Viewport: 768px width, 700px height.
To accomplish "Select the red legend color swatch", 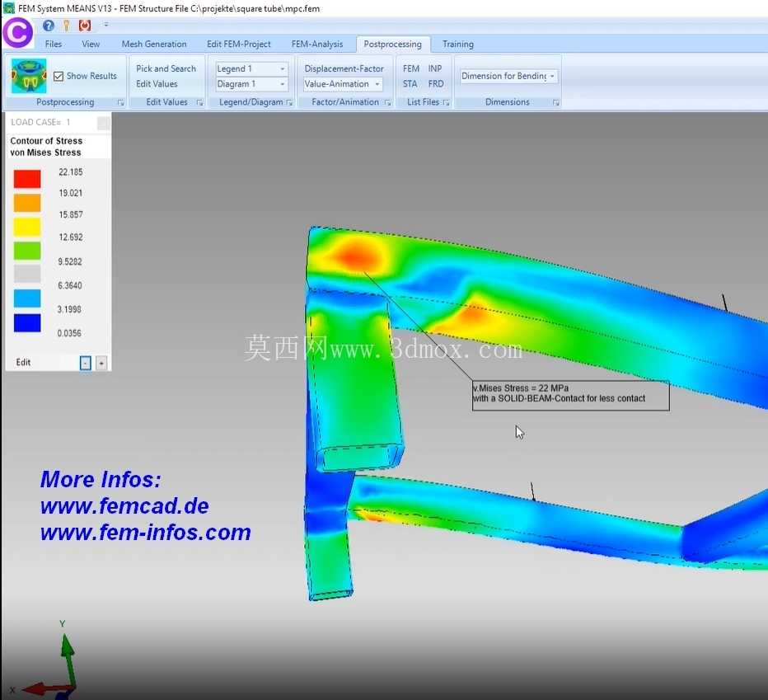I will tap(27, 179).
